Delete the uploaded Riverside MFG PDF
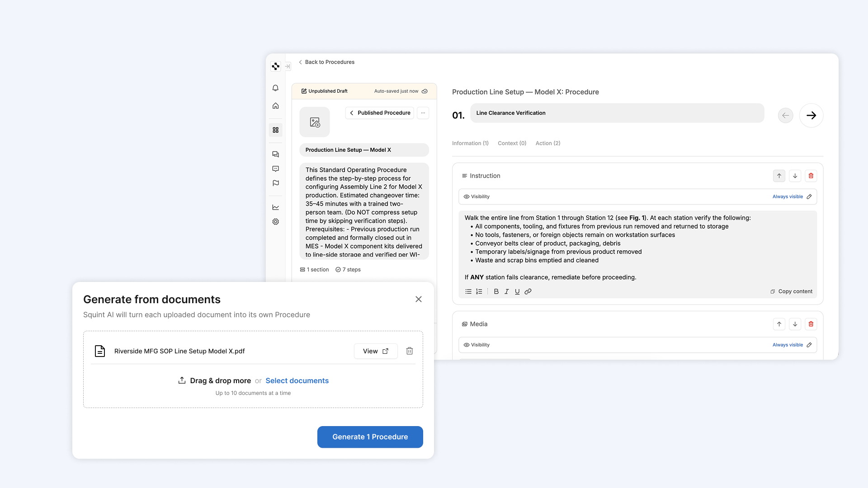The width and height of the screenshot is (868, 488). point(409,351)
